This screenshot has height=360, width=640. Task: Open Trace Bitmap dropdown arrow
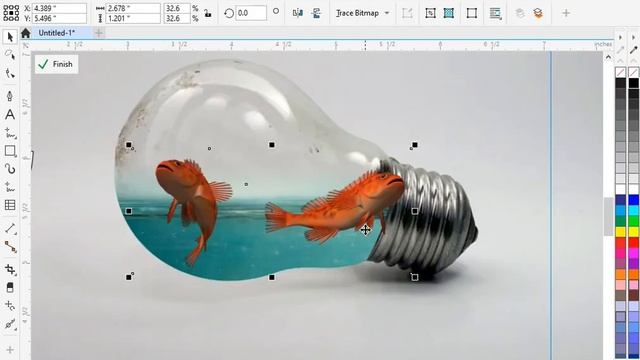coord(387,13)
